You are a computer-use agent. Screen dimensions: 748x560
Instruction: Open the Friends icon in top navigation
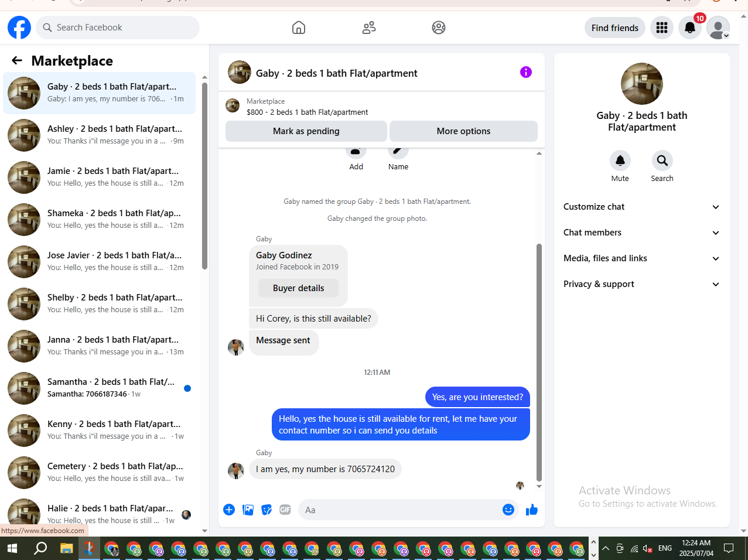click(x=369, y=28)
